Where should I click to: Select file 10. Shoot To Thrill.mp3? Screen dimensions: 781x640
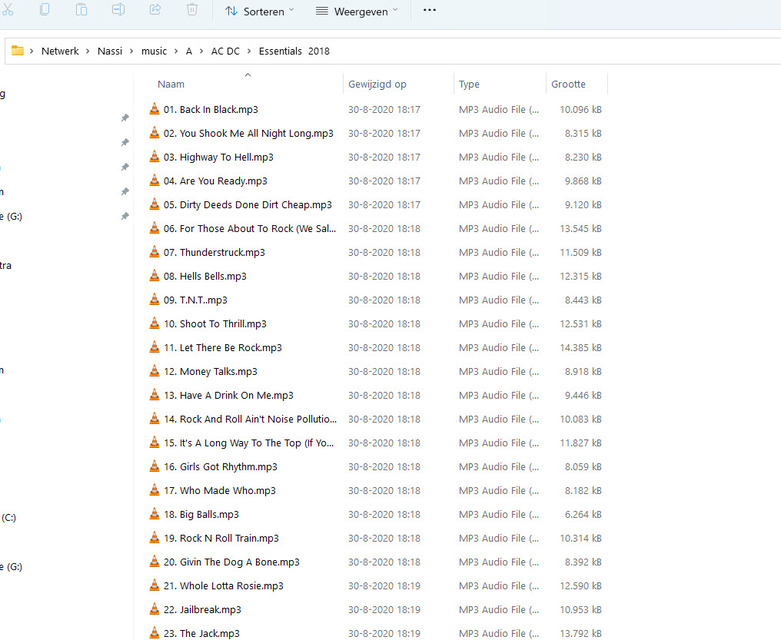pyautogui.click(x=215, y=324)
